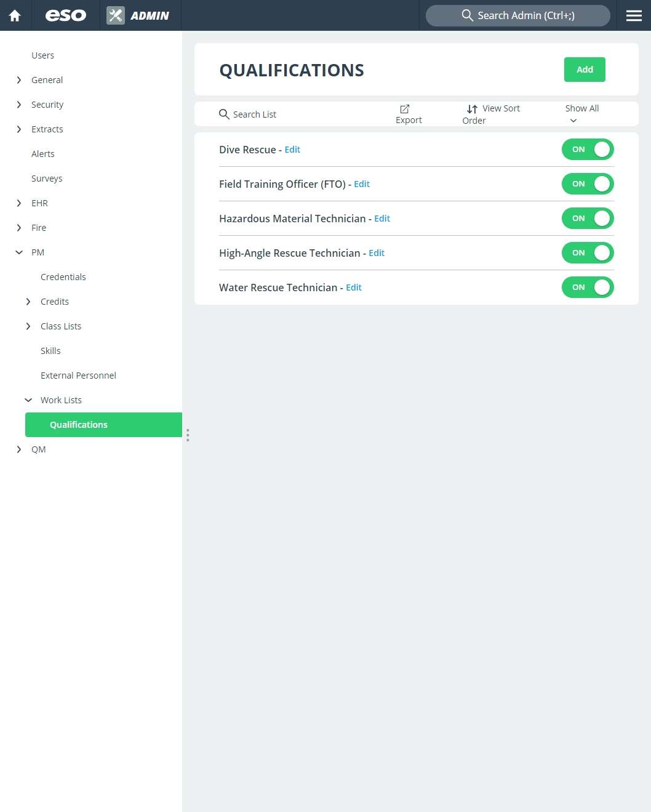The height and width of the screenshot is (812, 651).
Task: Toggle off Dive Rescue qualification
Action: pos(588,149)
